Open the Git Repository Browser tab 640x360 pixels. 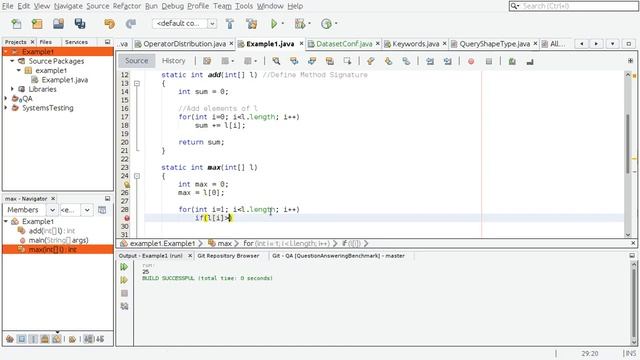click(228, 256)
